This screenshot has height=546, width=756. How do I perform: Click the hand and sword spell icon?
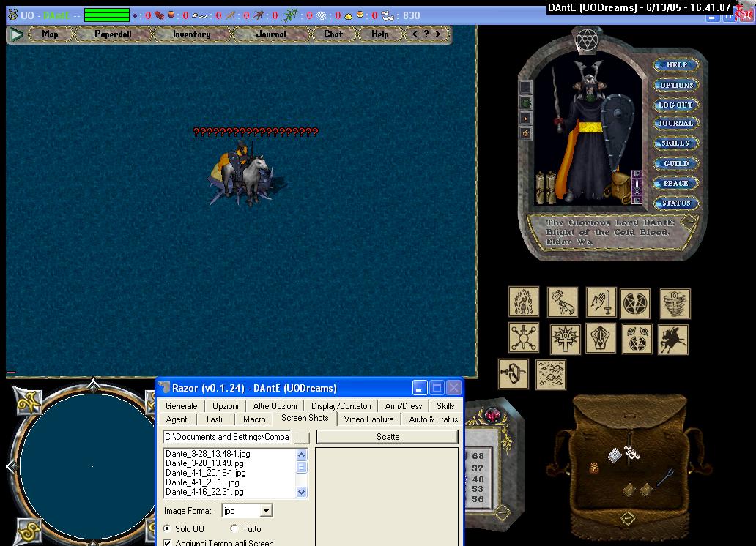point(601,302)
